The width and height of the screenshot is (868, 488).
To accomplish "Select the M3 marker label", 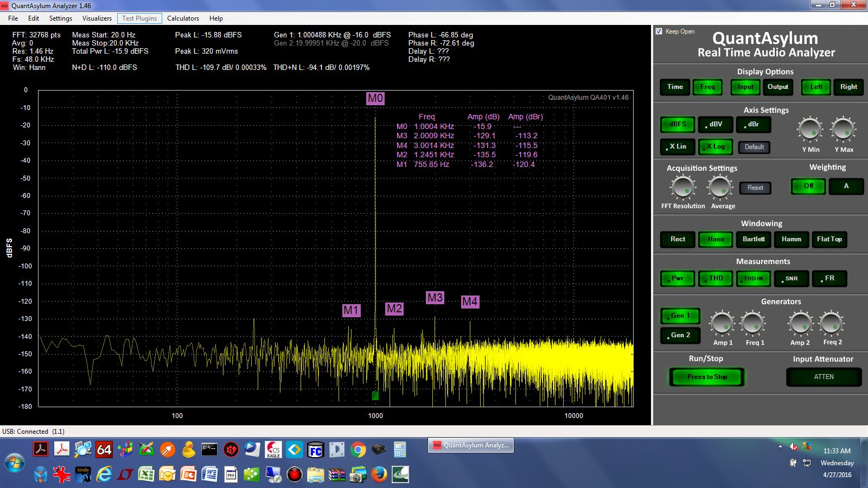I will click(435, 297).
